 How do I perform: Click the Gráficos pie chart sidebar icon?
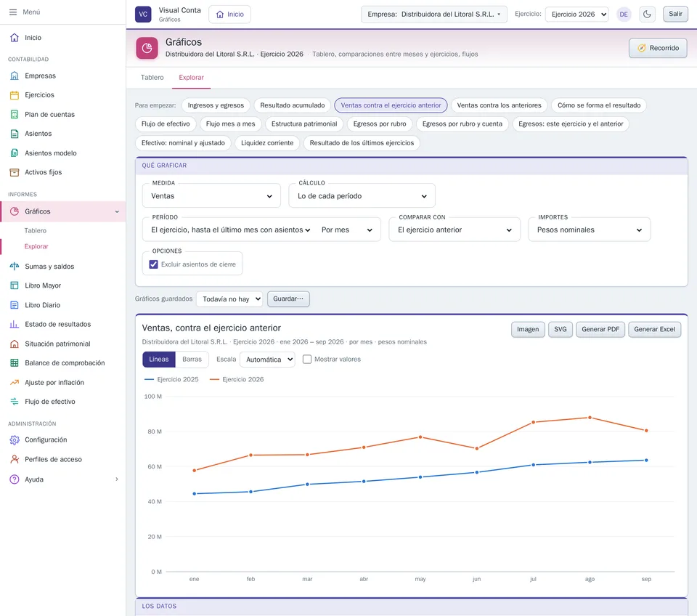click(x=15, y=211)
